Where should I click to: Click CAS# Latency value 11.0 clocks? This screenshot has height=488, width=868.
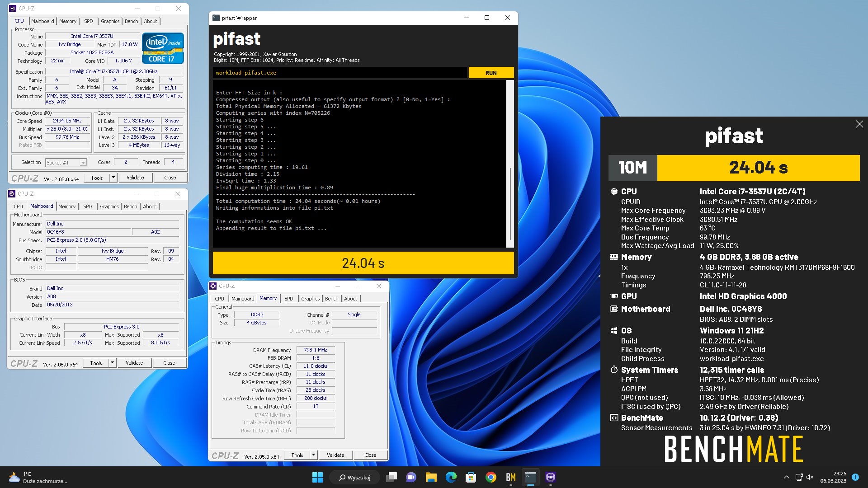pyautogui.click(x=316, y=366)
